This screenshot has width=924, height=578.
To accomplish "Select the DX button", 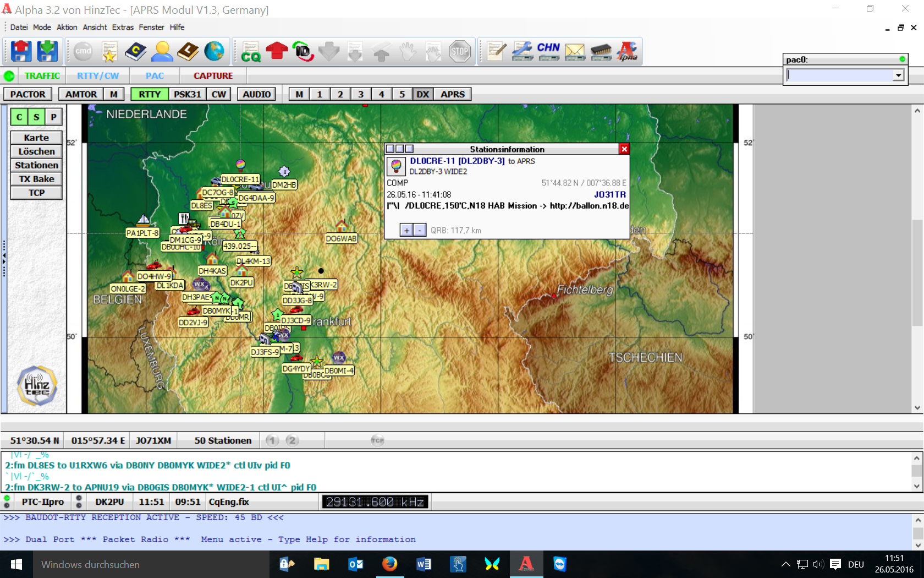I will pyautogui.click(x=422, y=94).
